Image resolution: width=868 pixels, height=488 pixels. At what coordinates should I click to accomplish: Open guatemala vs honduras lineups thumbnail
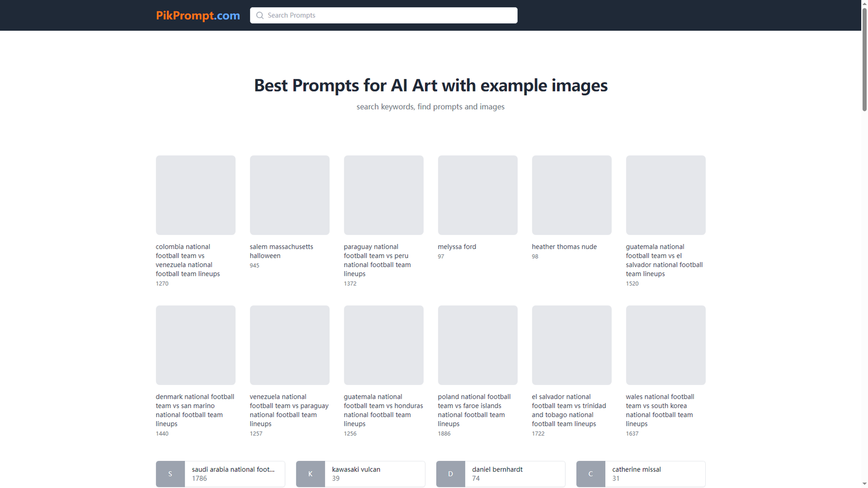pyautogui.click(x=383, y=345)
